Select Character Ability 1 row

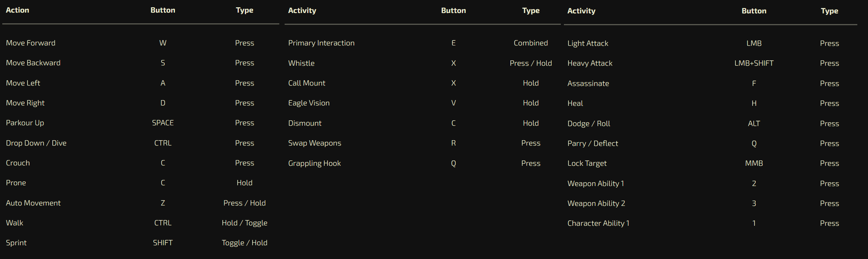tap(711, 223)
